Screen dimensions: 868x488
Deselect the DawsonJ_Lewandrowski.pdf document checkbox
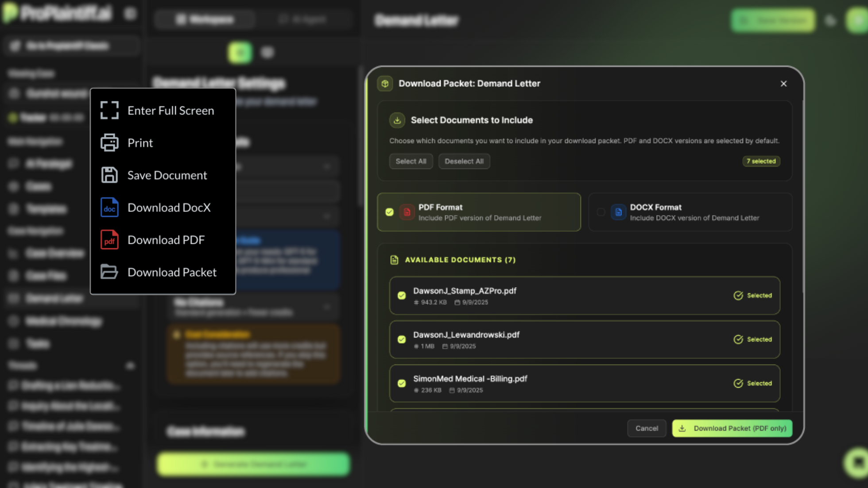coord(402,339)
